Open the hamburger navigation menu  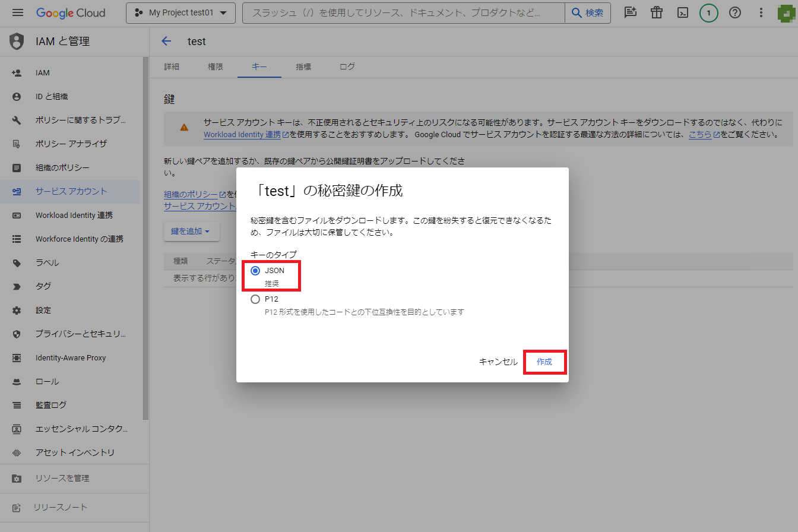pyautogui.click(x=17, y=12)
